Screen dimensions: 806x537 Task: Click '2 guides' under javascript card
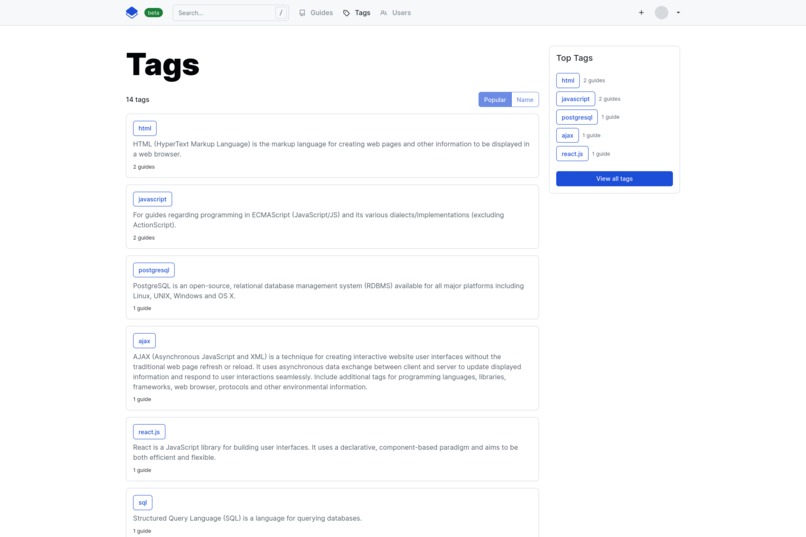pos(144,238)
